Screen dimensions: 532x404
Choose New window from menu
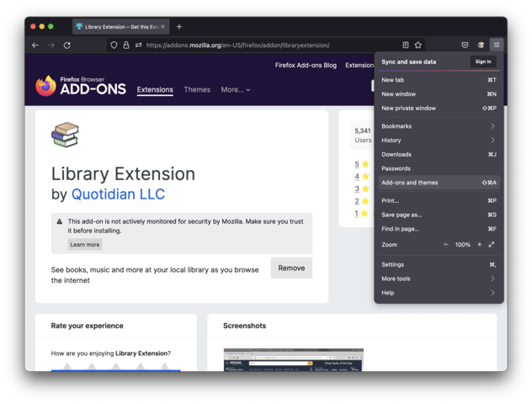pyautogui.click(x=439, y=94)
